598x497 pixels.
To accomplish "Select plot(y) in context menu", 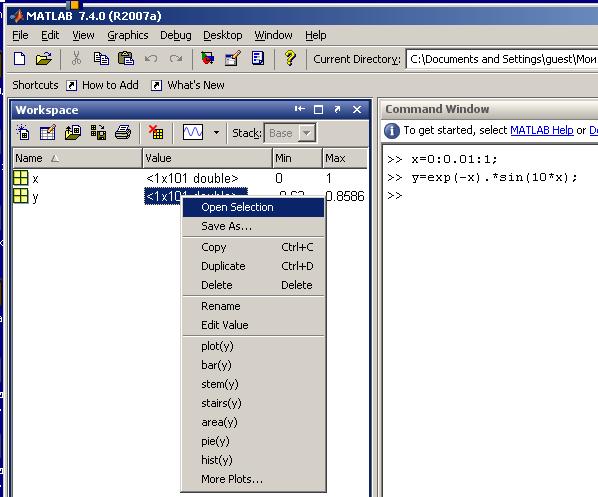I will tap(253, 346).
